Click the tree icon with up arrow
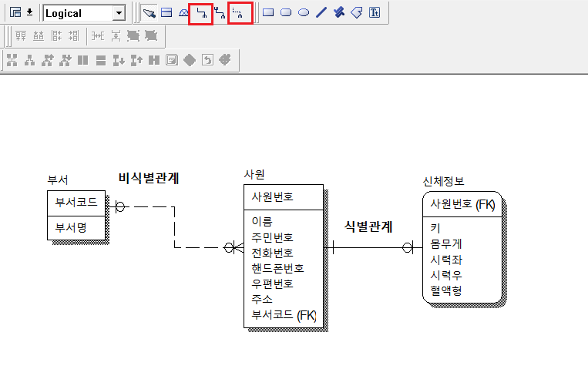The width and height of the screenshot is (588, 369). [48, 60]
